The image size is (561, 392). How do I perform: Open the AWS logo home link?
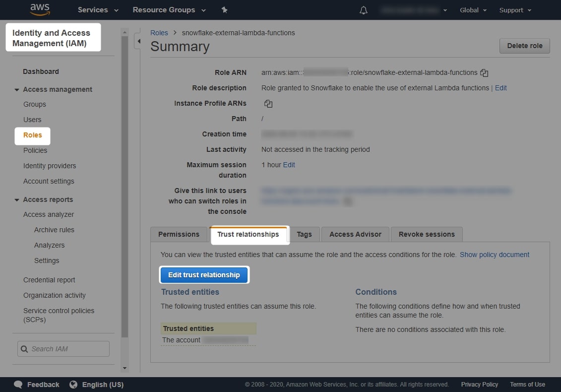click(40, 9)
